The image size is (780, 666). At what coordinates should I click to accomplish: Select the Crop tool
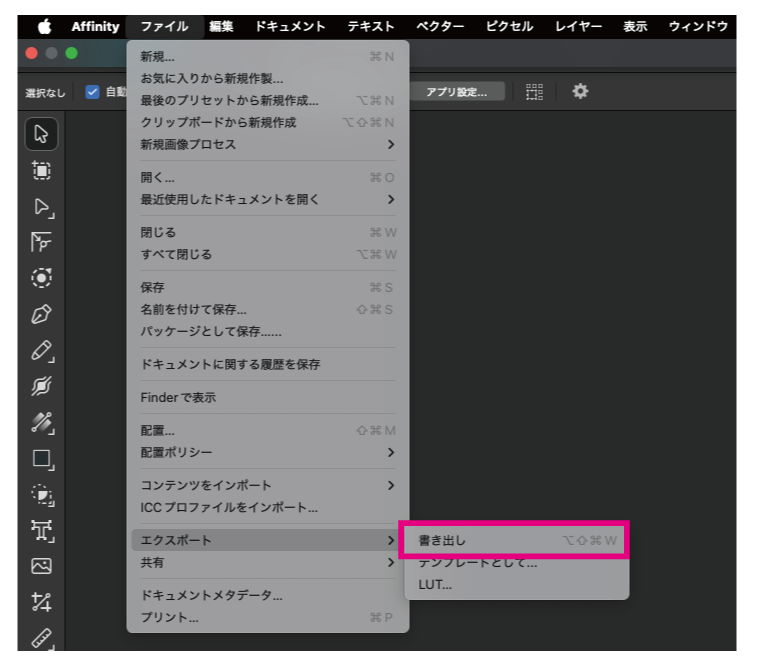[x=41, y=602]
